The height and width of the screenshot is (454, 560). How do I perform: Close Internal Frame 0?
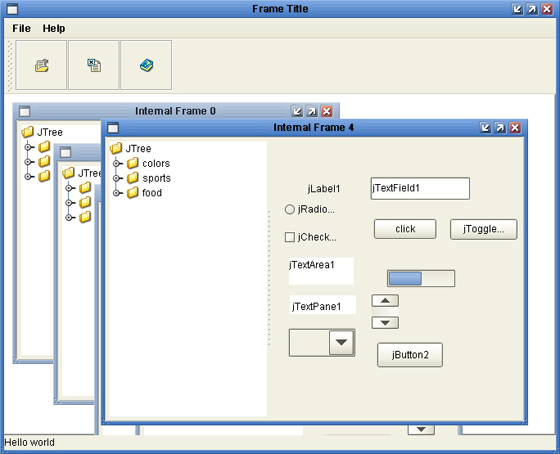point(326,111)
